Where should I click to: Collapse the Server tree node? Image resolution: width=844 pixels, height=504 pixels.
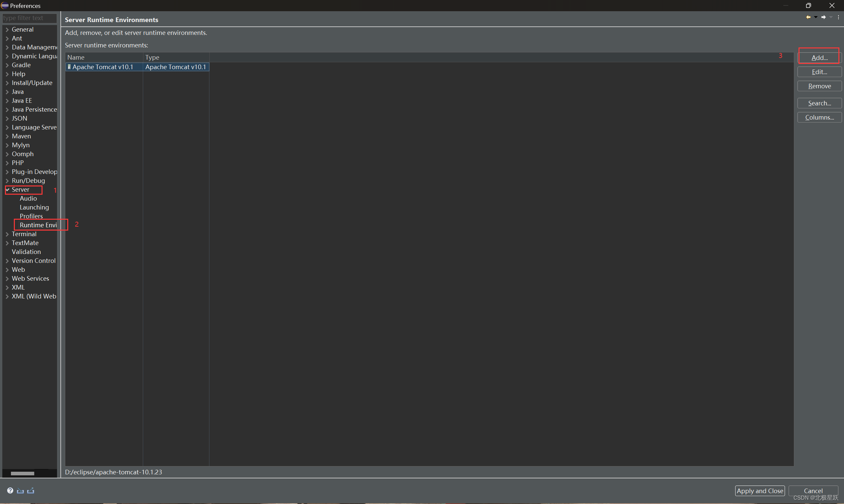7,189
